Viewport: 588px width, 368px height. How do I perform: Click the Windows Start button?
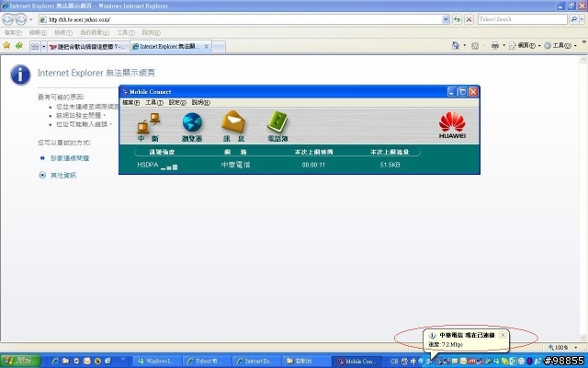[20, 361]
